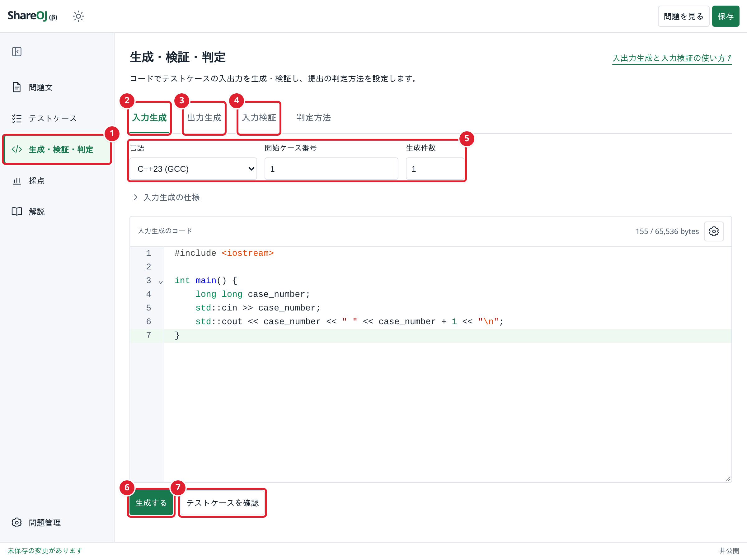Screen dimensions: 747x560
Task: Open 問題文 document icon in sidebar
Action: point(16,87)
